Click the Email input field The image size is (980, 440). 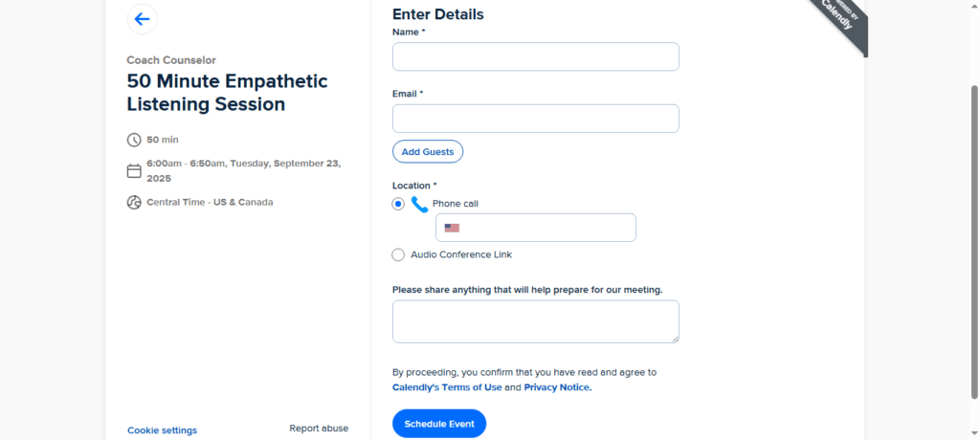(535, 119)
